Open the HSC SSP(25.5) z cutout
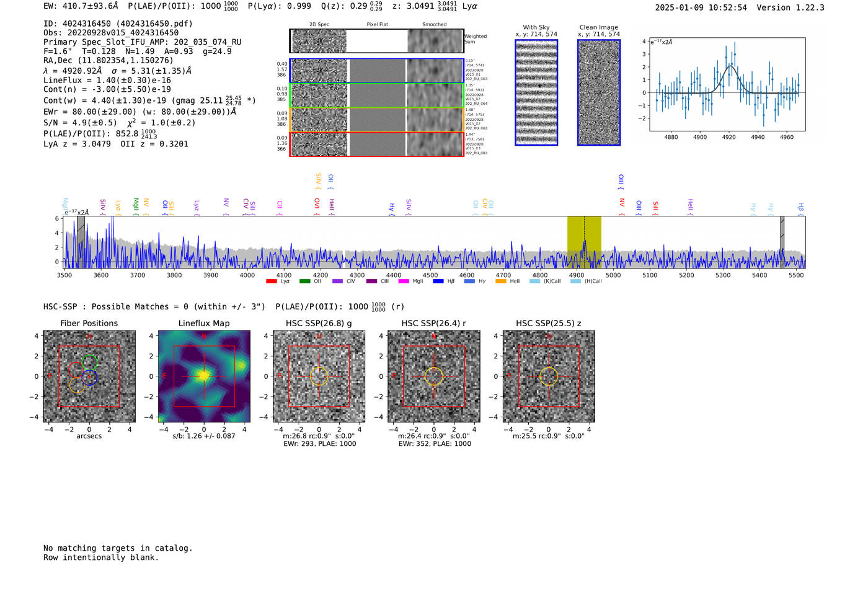The image size is (868, 591). point(549,376)
